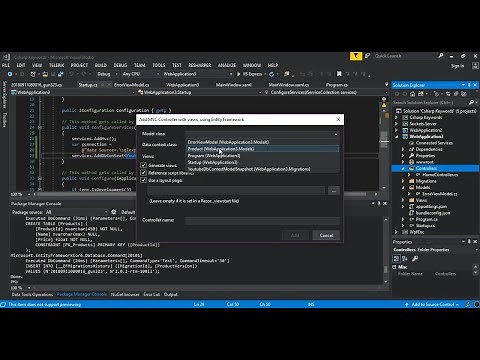The image size is (480, 360).
Task: Click the Home icon in Solution Explorer toolbar
Action: 412,94
